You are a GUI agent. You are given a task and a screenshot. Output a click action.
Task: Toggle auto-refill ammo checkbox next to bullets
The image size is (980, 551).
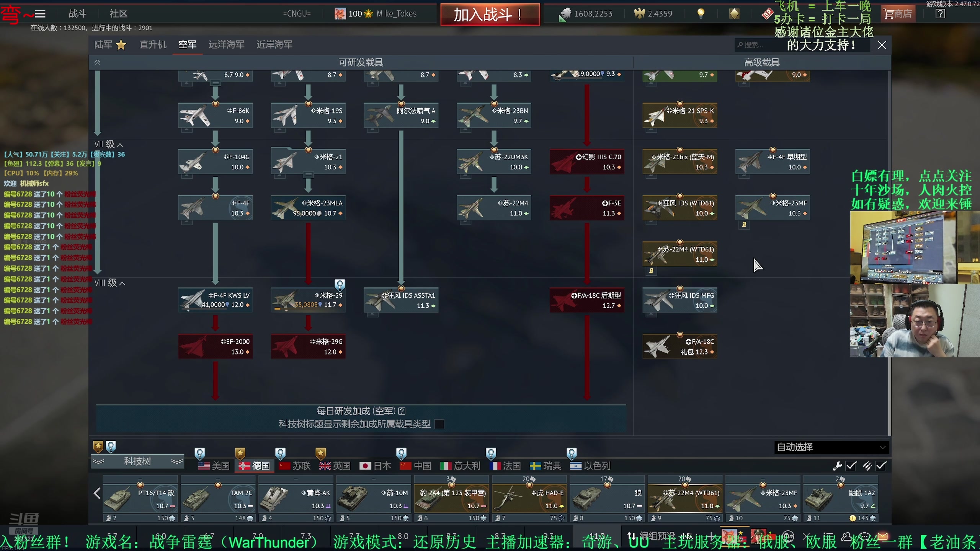click(881, 466)
